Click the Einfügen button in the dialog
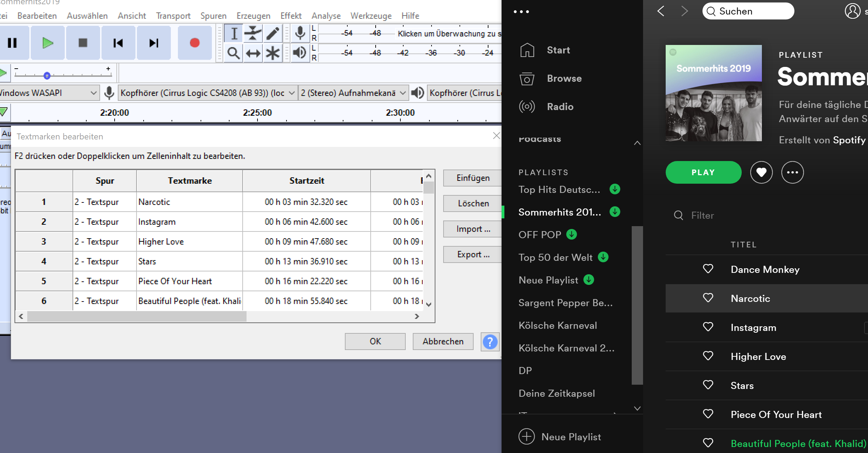This screenshot has height=453, width=868. [x=473, y=178]
